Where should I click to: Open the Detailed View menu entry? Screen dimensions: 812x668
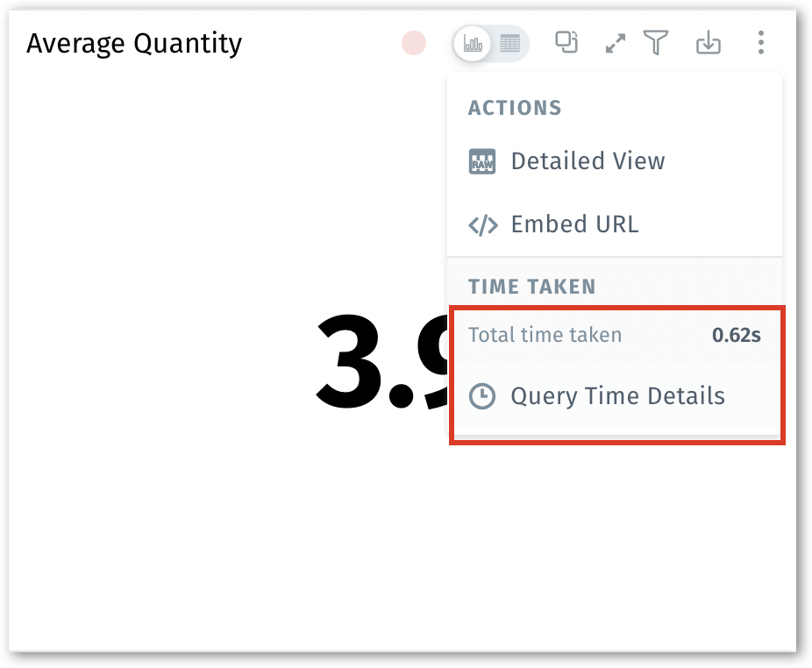(588, 161)
